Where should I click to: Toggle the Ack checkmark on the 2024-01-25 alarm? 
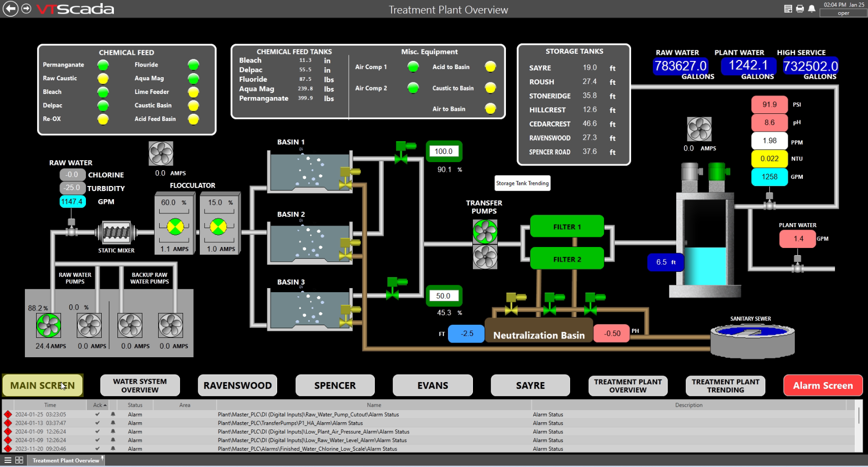(x=98, y=415)
